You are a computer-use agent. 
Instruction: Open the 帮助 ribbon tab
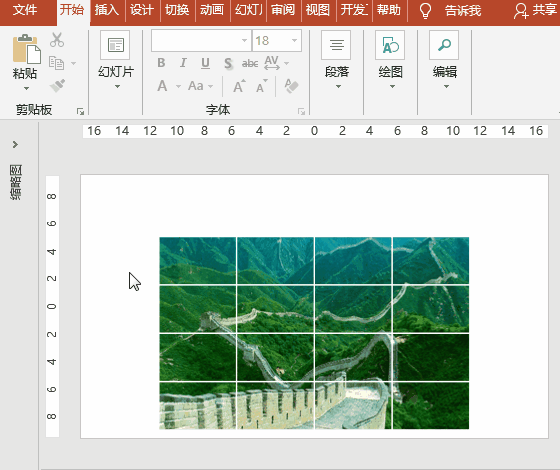[x=389, y=10]
